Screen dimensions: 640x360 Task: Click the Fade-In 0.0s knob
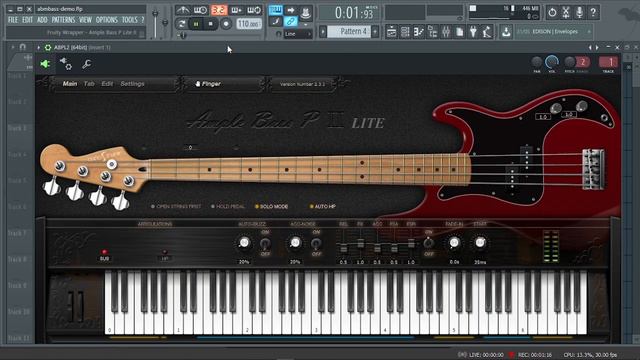[454, 243]
